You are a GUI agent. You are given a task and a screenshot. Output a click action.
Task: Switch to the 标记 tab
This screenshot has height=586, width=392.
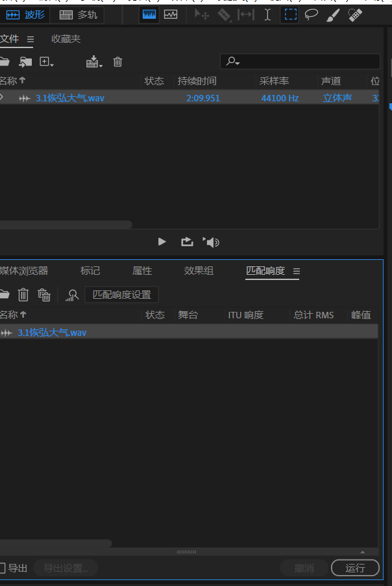(x=90, y=270)
